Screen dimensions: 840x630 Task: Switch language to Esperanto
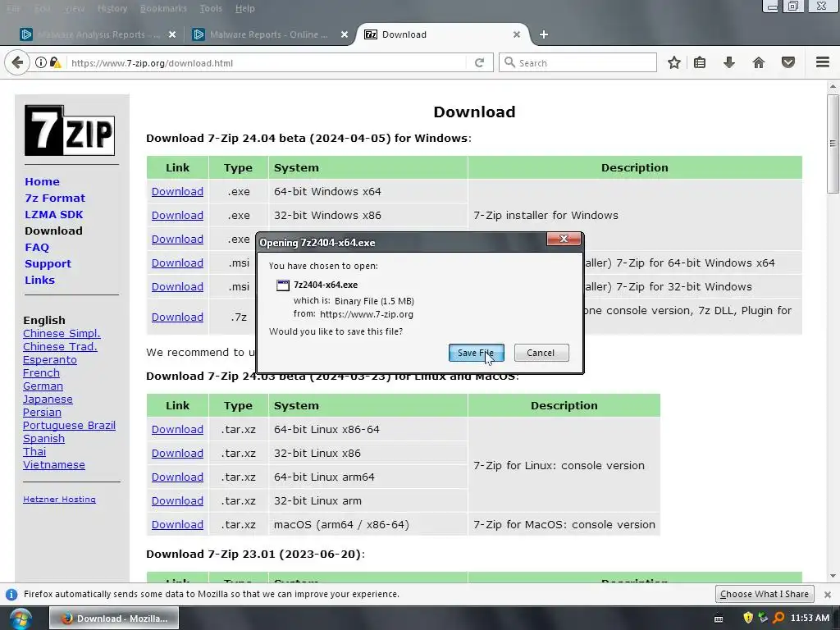point(50,360)
